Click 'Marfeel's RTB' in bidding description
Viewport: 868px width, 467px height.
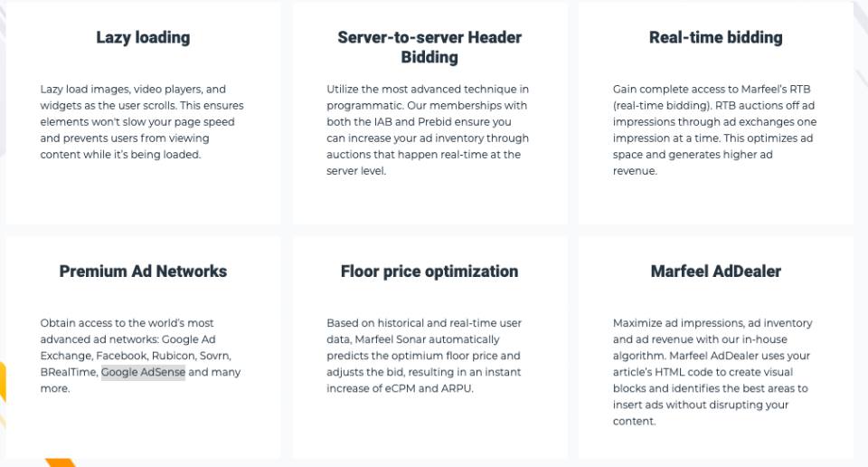tap(776, 90)
